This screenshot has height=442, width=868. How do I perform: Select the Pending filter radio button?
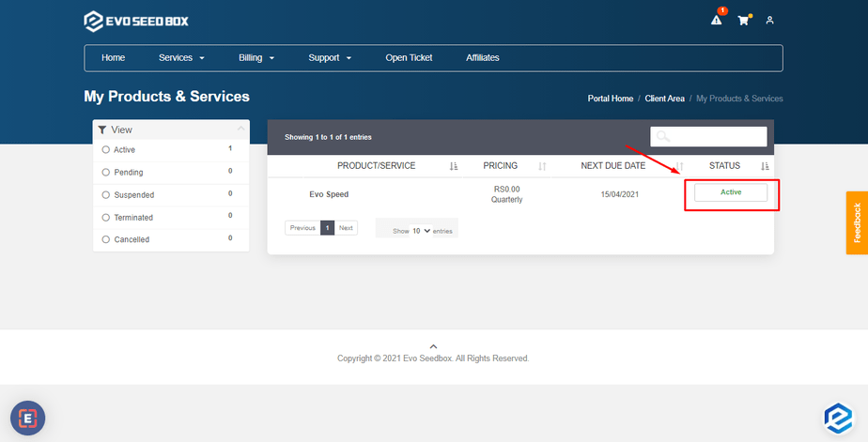coord(106,173)
